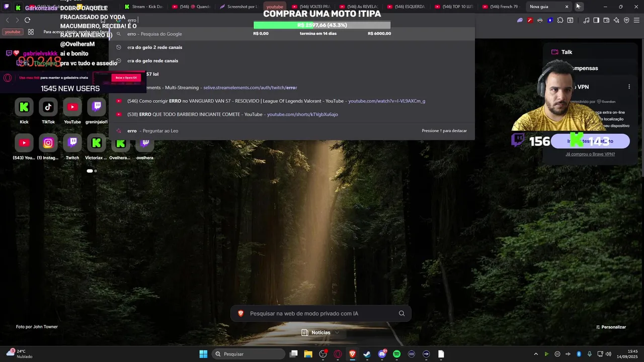The image size is (644, 362).
Task: Switch to the second speed-dial page dot
Action: tap(96, 171)
